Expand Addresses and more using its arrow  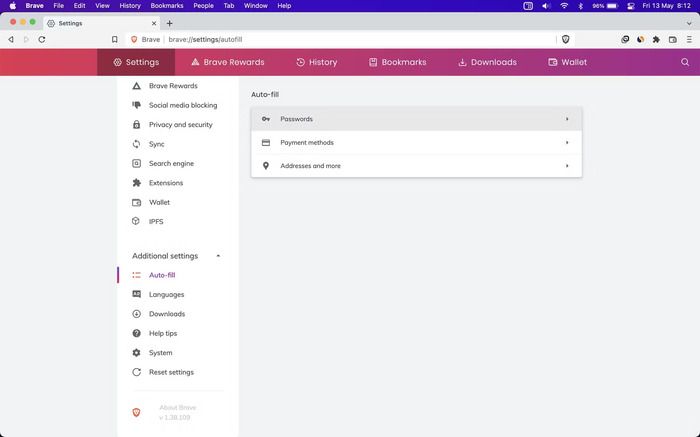[567, 166]
